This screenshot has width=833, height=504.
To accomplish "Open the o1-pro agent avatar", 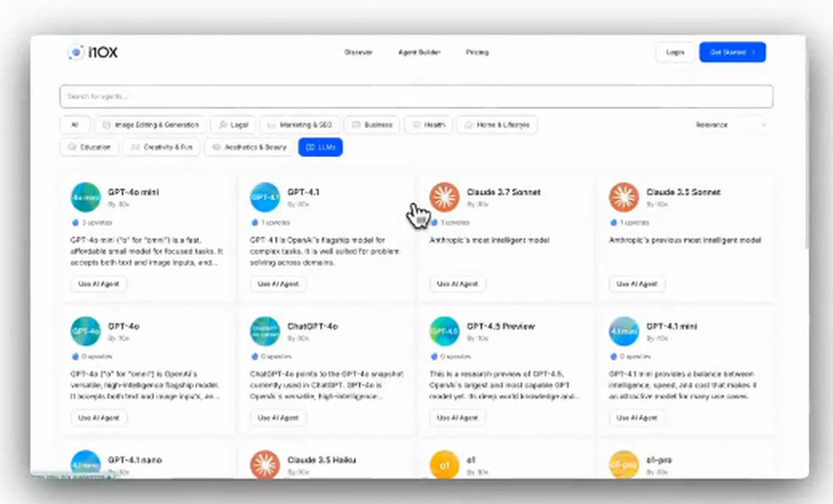I will coord(624,464).
